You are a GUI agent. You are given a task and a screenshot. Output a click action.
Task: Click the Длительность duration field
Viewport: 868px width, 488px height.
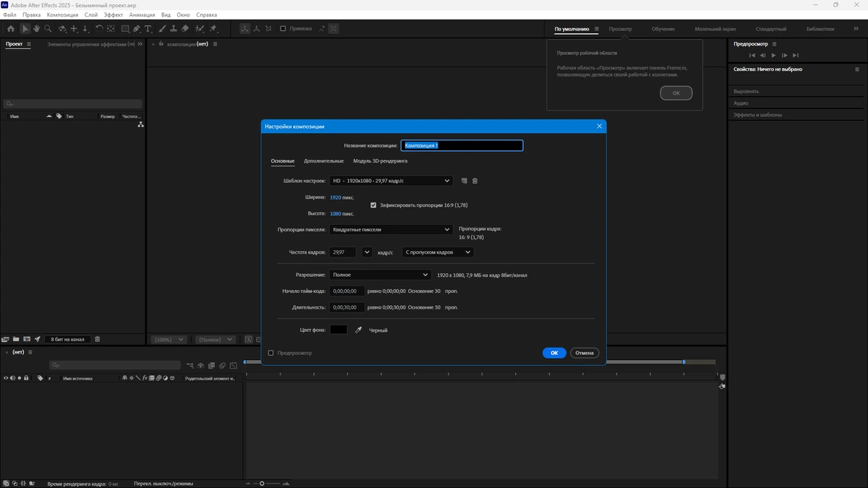[347, 307]
